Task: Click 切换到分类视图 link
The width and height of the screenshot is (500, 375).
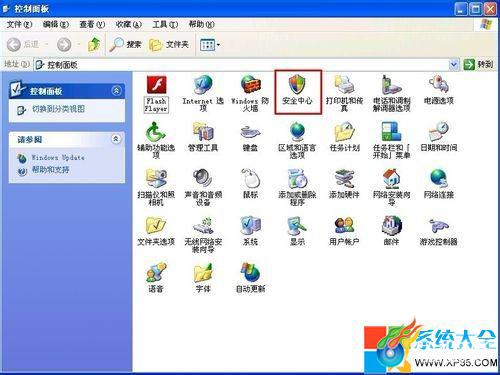Action: click(x=58, y=109)
